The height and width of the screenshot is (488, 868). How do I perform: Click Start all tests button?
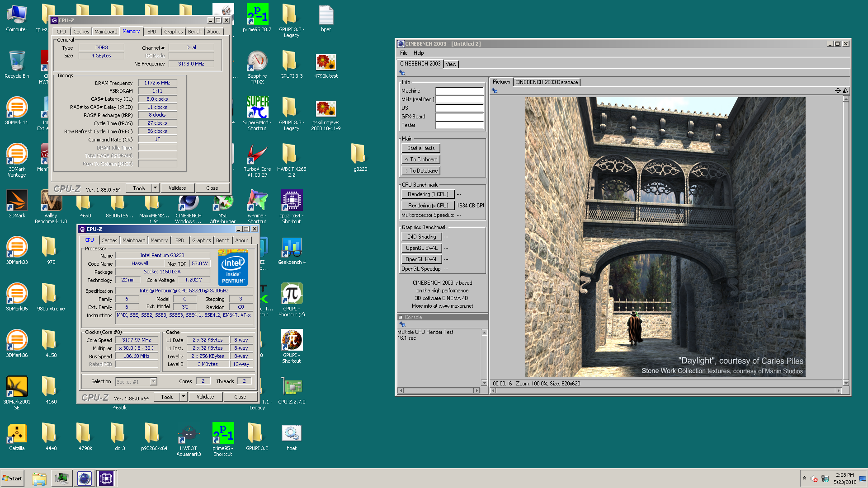(421, 148)
